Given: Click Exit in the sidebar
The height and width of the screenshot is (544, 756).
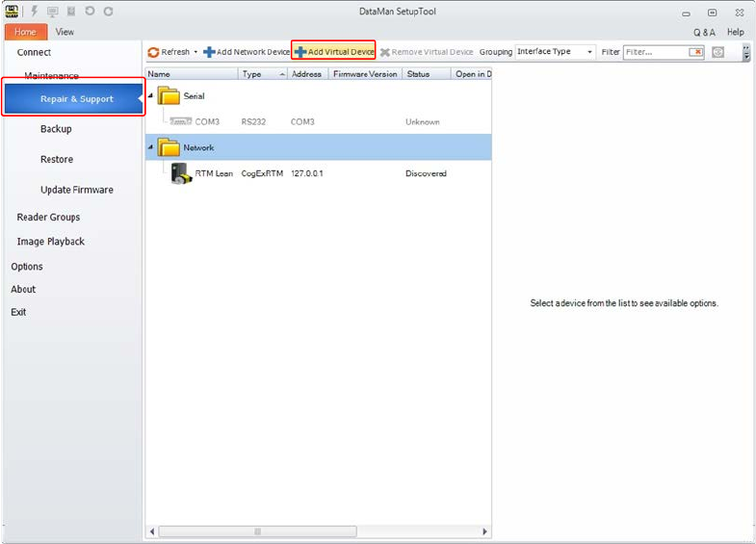Looking at the screenshot, I should coord(18,312).
